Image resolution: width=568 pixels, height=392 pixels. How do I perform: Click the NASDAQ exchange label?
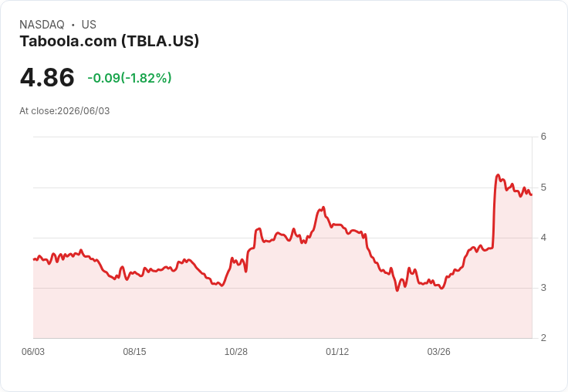tap(42, 25)
